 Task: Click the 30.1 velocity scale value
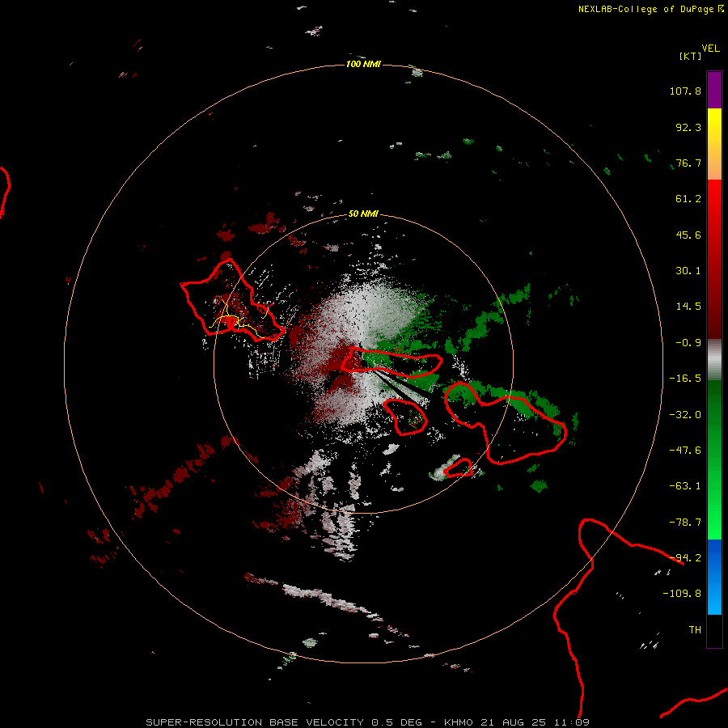pos(688,271)
